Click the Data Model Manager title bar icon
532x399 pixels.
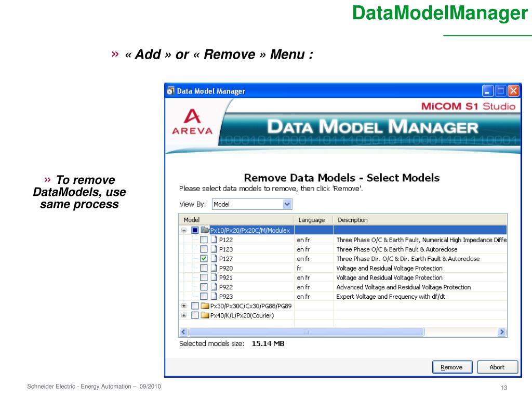[170, 91]
